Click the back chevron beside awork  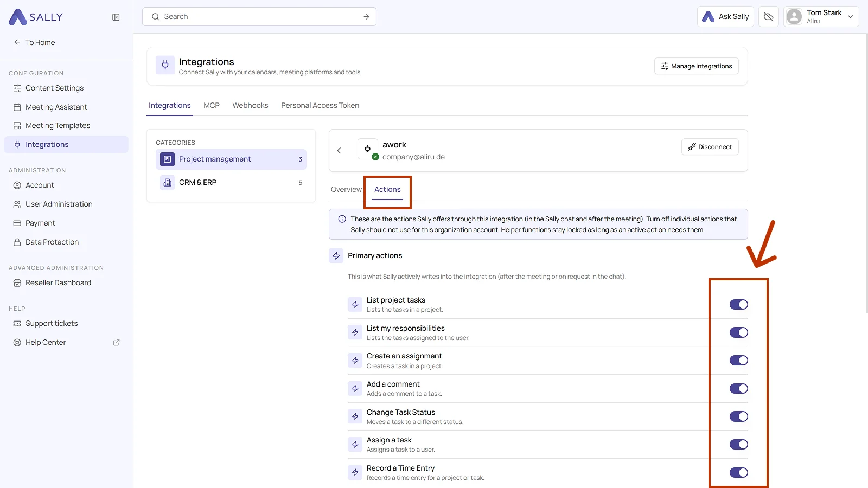[x=339, y=151]
